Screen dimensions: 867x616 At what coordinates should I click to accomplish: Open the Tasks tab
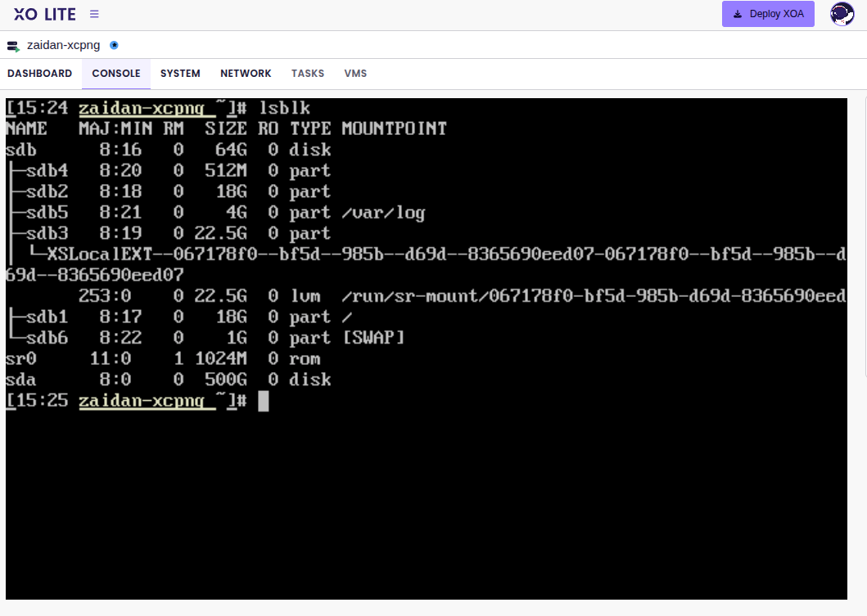(x=308, y=74)
